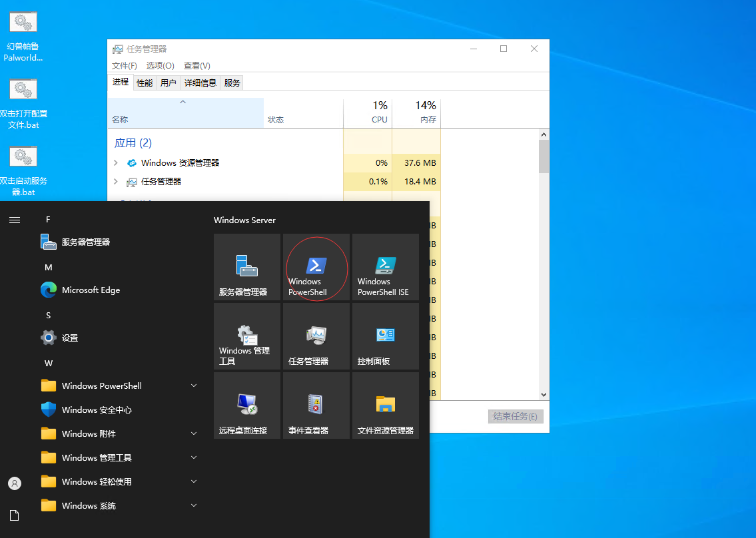Screen dimensions: 756x538
Task: Click the 0.1% CPU value
Action: point(378,182)
